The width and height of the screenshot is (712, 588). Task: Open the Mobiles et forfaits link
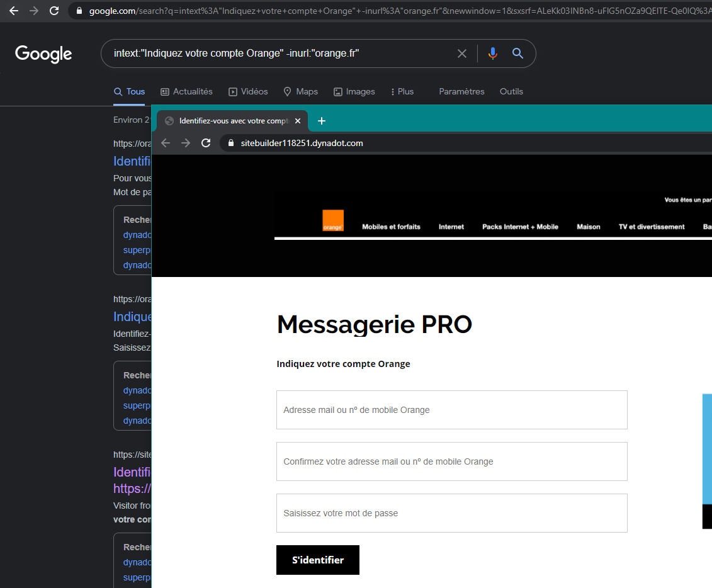(x=391, y=227)
